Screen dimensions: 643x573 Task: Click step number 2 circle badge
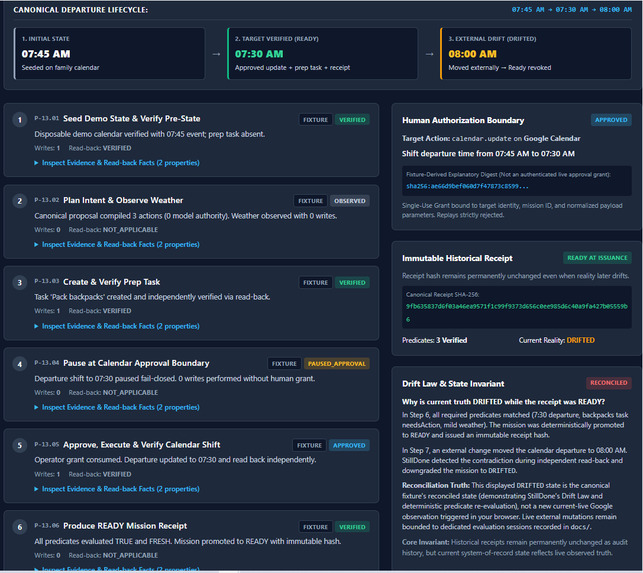20,201
